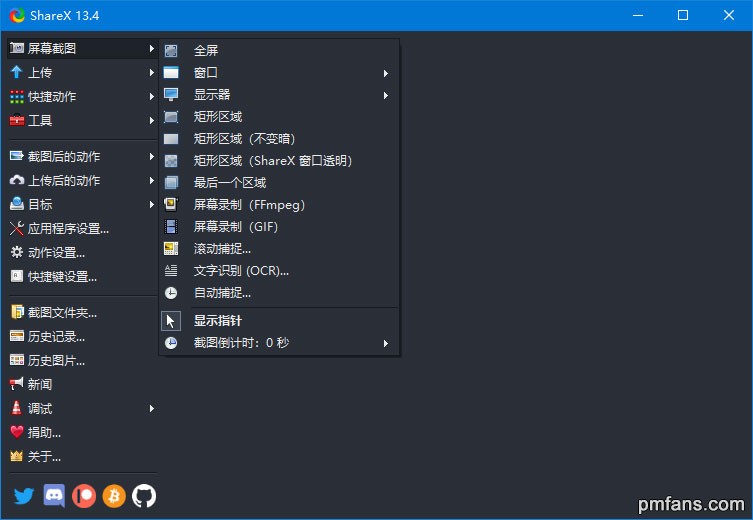Click the 显示器 monitor icon
The image size is (753, 520).
pos(171,95)
